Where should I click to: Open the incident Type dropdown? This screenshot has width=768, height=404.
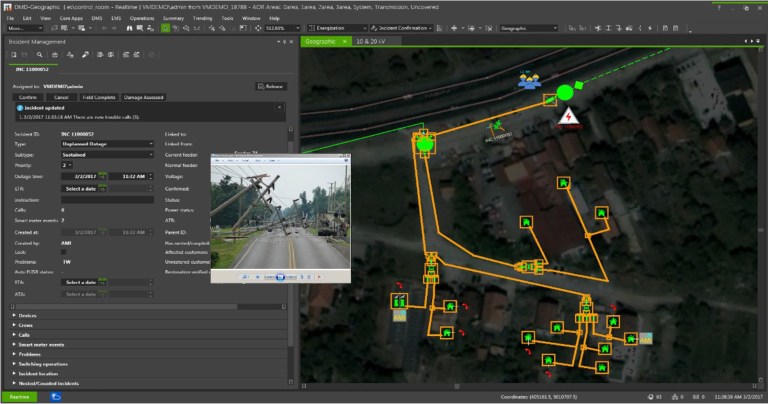click(x=107, y=144)
